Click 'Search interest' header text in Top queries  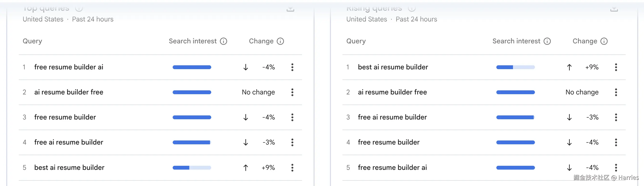coord(192,41)
